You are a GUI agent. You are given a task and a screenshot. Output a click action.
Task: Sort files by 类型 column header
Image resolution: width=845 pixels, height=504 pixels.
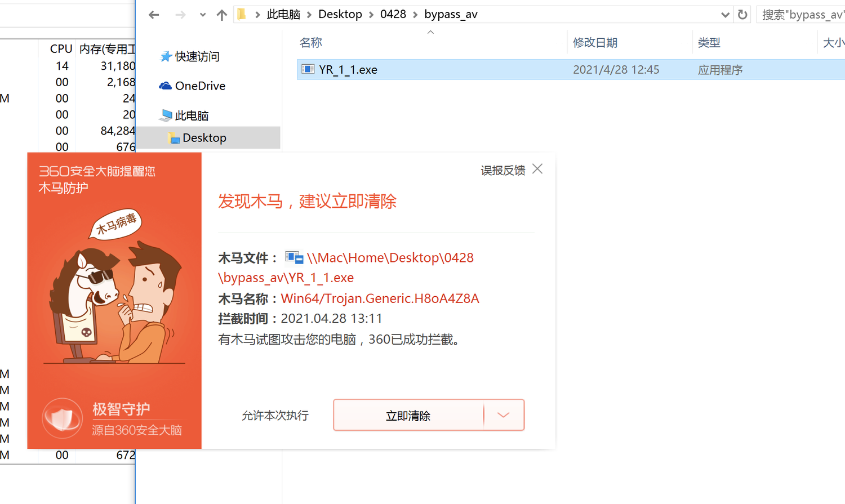tap(709, 42)
